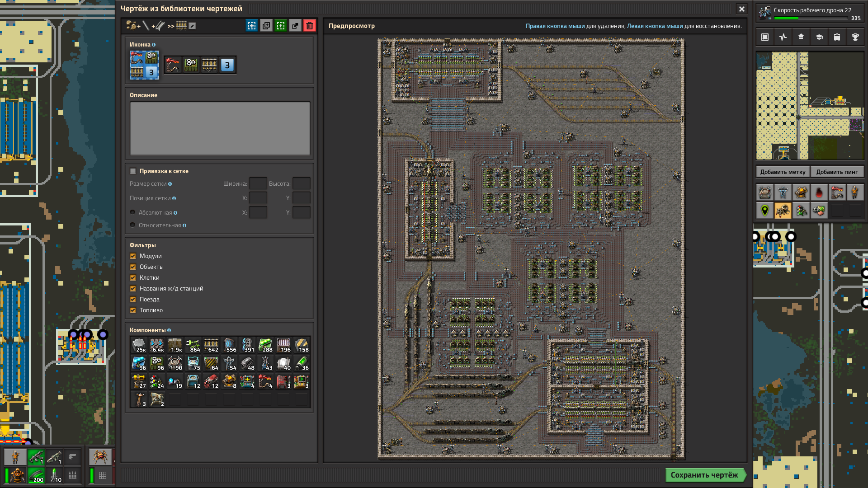Open the logistic networks panel icon
Image resolution: width=868 pixels, height=488 pixels.
[801, 37]
